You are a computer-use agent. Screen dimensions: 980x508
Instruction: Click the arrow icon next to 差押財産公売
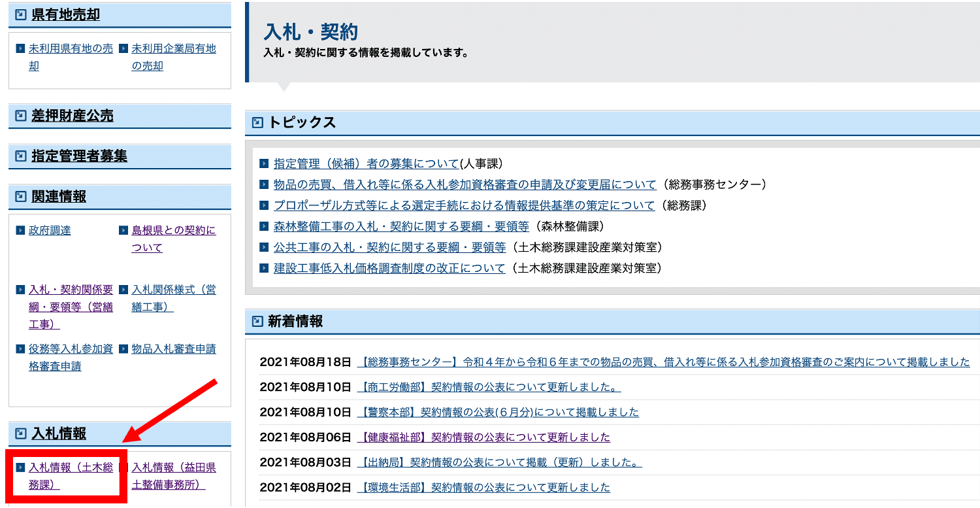coord(21,116)
